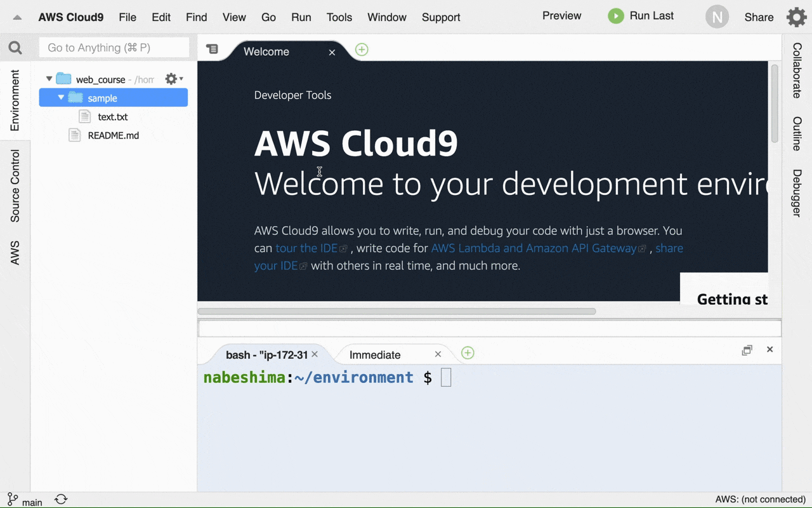Close the bash terminal tab

[315, 354]
